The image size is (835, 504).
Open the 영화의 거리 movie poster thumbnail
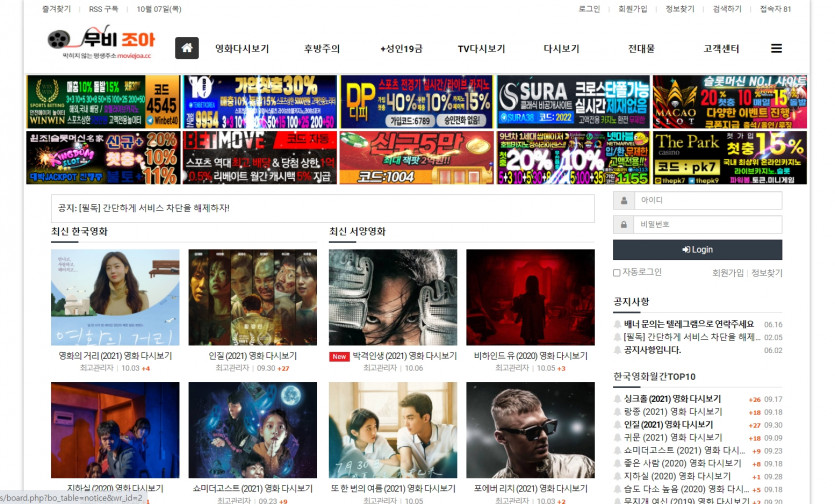point(115,297)
